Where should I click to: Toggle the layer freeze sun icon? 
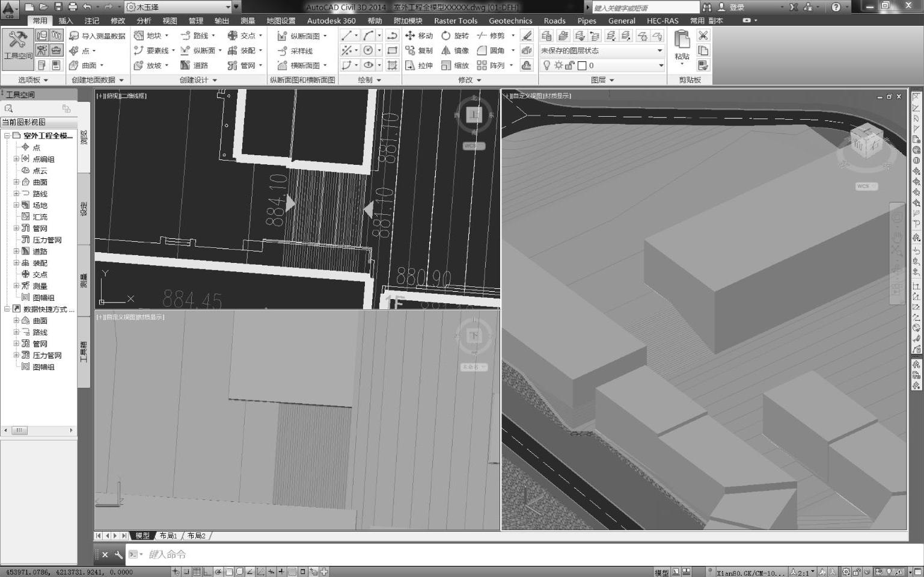pyautogui.click(x=558, y=66)
